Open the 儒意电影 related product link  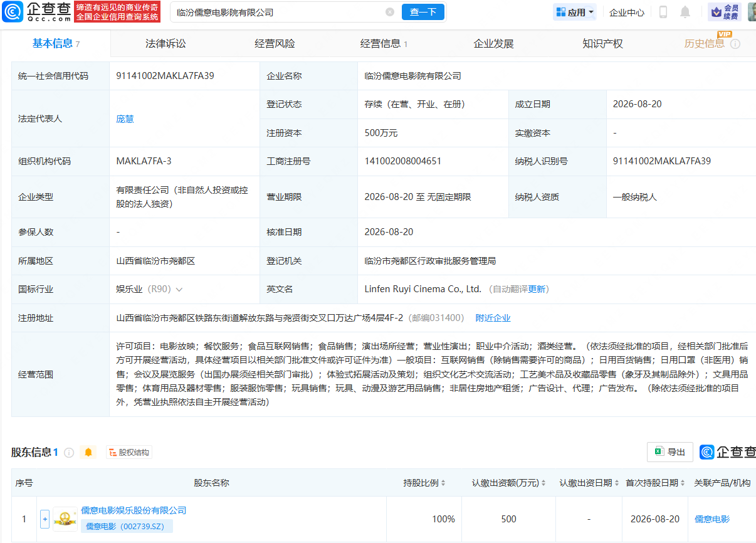[712, 519]
